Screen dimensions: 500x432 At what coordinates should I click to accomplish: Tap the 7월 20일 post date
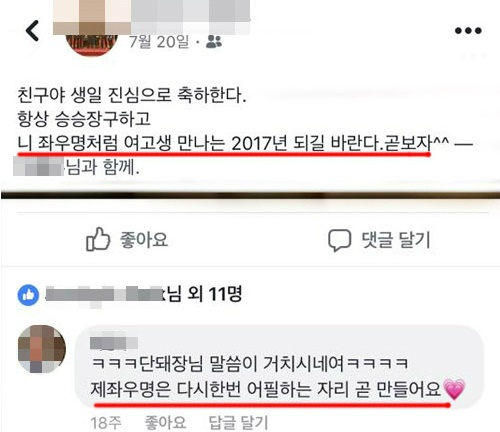[159, 42]
